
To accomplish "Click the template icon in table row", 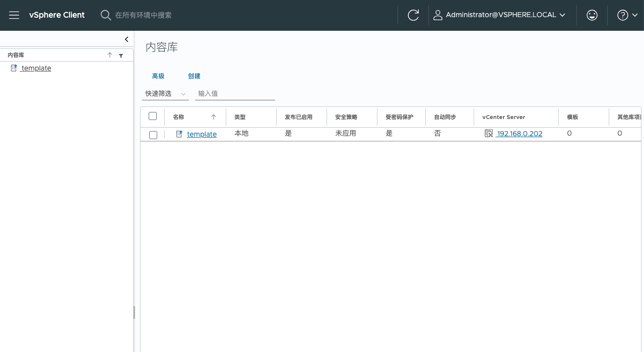I will point(179,134).
